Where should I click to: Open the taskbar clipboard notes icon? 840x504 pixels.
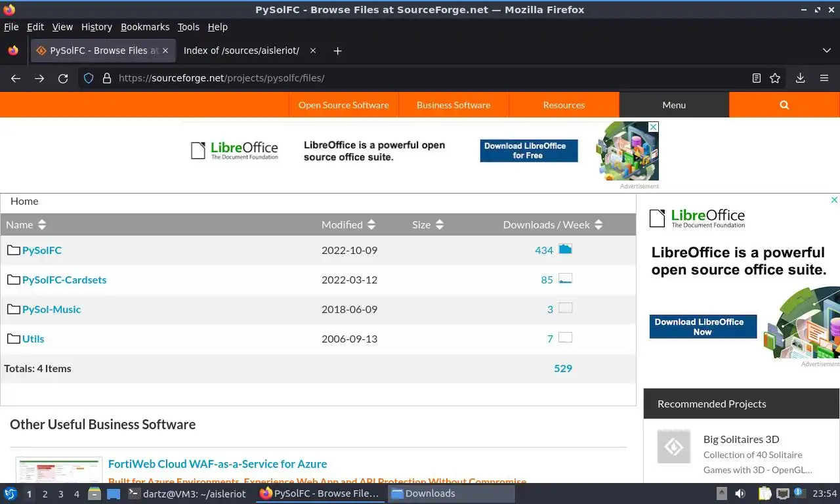[x=765, y=493]
